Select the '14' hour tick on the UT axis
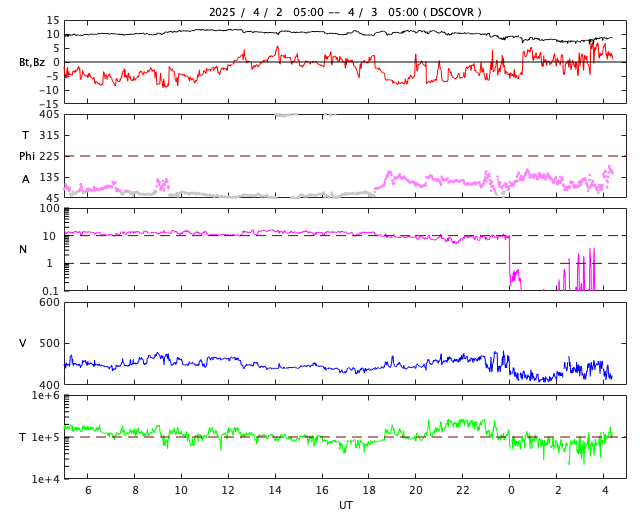Image resolution: width=640 pixels, height=512 pixels. tap(275, 490)
